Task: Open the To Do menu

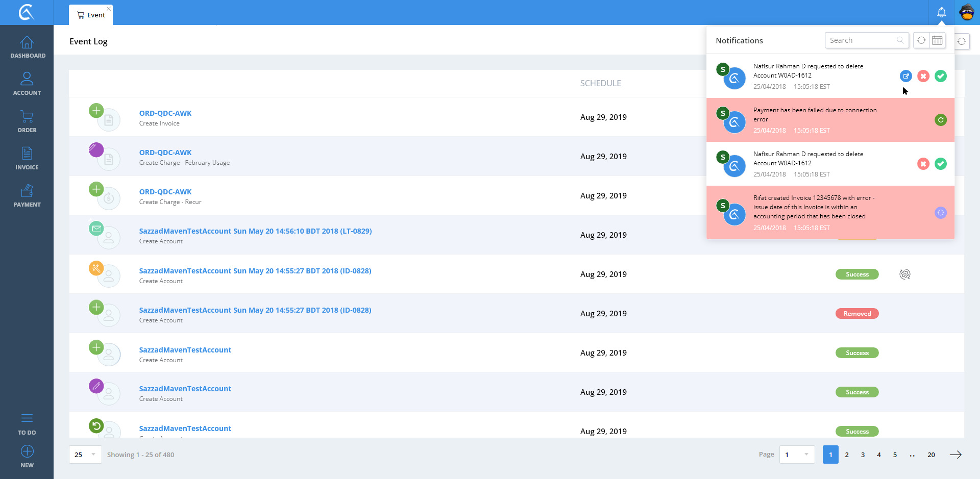Action: coord(27,424)
